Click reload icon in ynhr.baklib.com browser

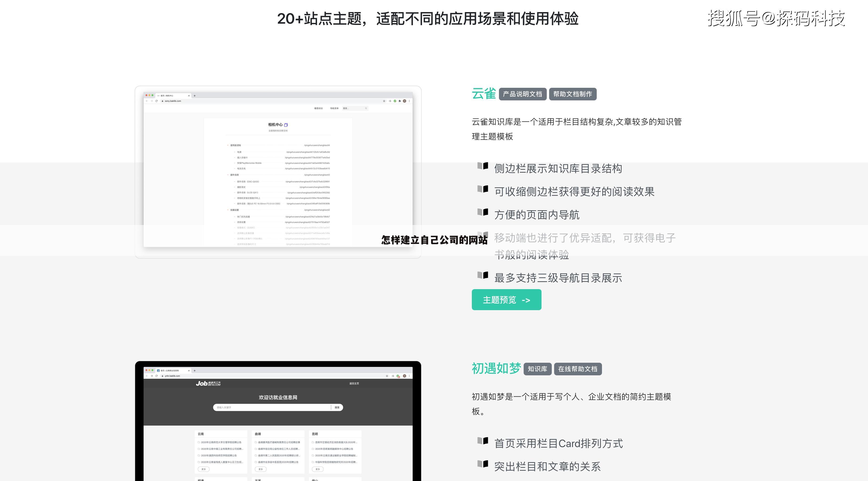[156, 376]
